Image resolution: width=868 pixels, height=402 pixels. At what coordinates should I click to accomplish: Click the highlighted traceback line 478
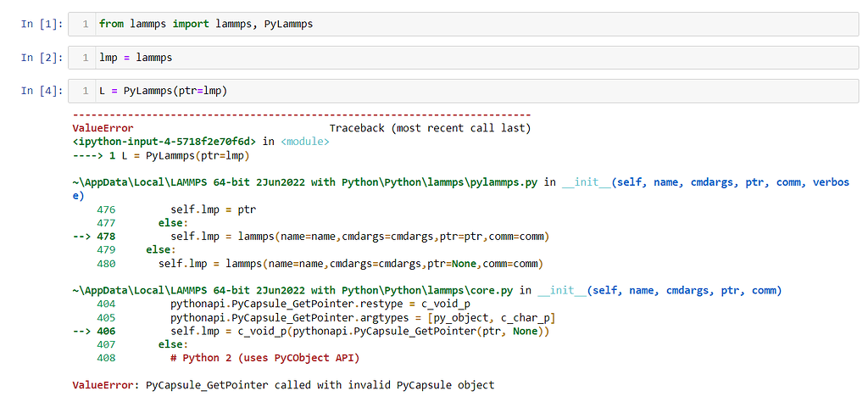[x=311, y=237]
